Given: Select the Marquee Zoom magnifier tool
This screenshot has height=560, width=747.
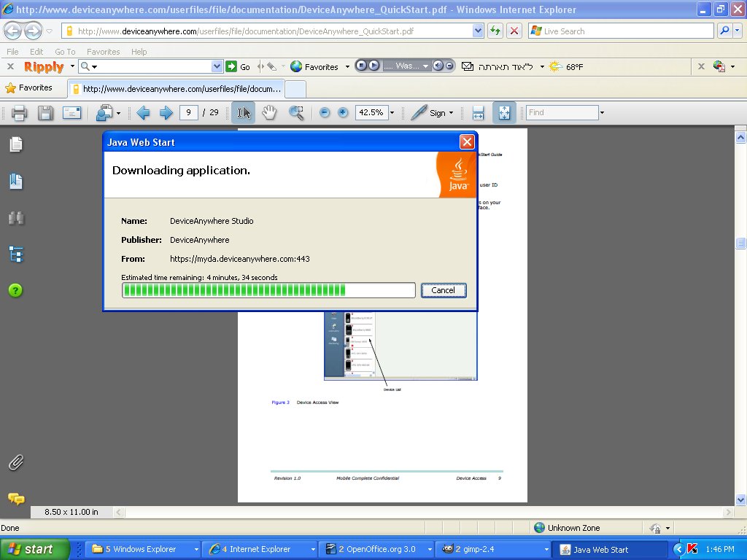Looking at the screenshot, I should [x=296, y=113].
